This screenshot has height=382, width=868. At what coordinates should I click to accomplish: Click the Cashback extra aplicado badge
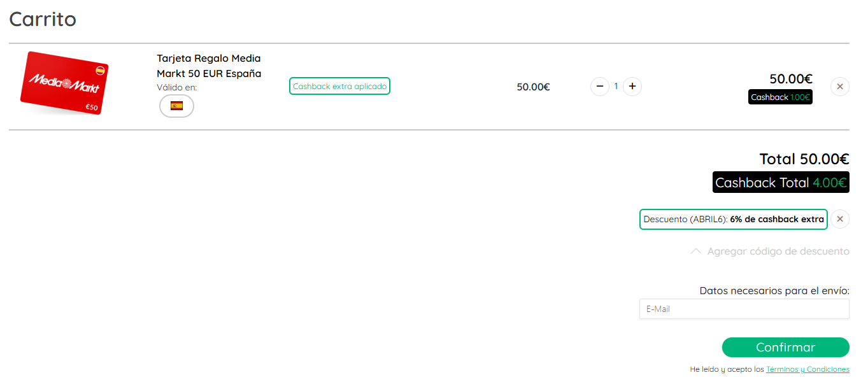point(339,86)
